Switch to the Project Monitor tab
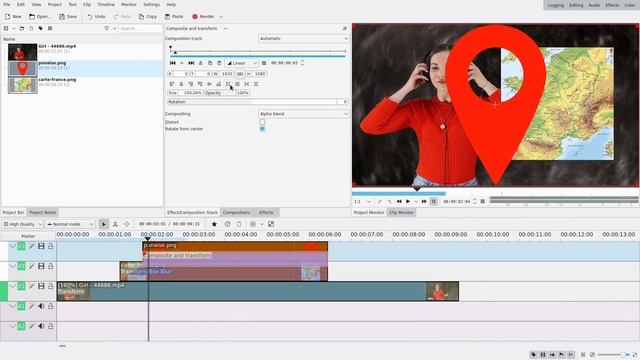This screenshot has height=360, width=640. tap(369, 213)
